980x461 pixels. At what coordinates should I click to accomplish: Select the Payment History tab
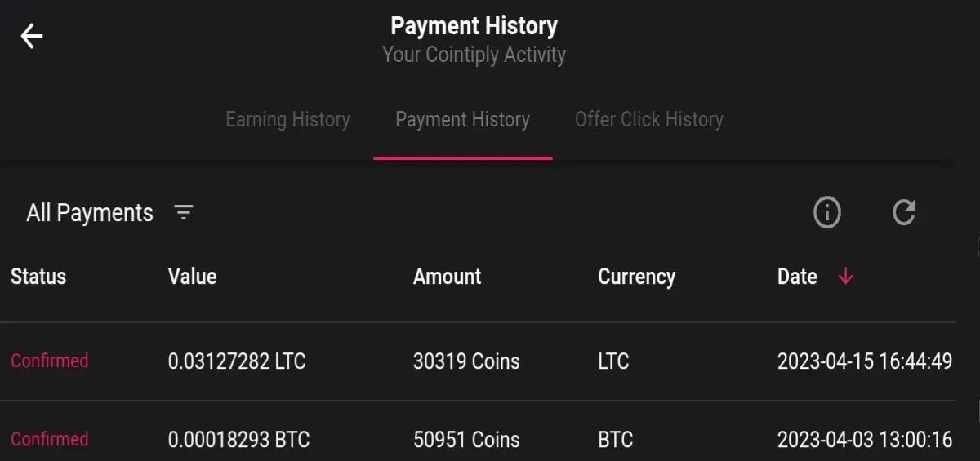[x=463, y=120]
